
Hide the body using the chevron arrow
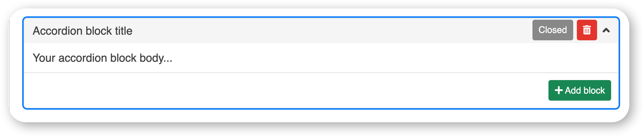click(606, 30)
